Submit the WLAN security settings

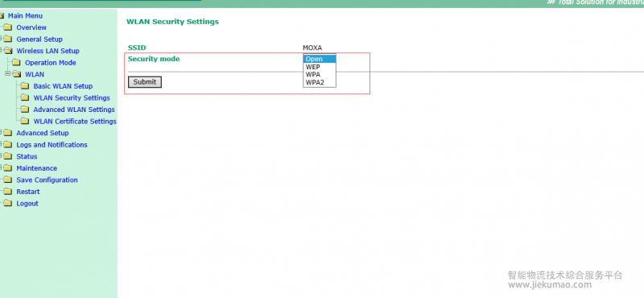pos(145,82)
